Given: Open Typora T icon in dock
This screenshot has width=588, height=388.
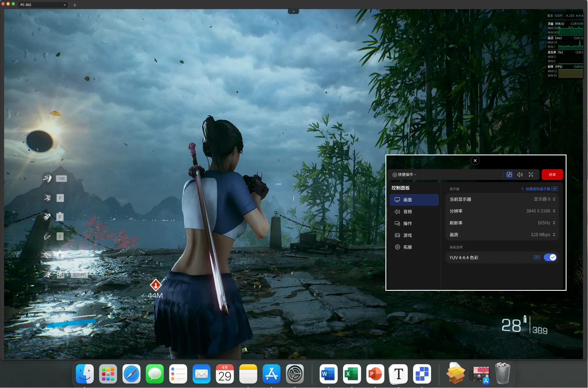Looking at the screenshot, I should point(398,374).
